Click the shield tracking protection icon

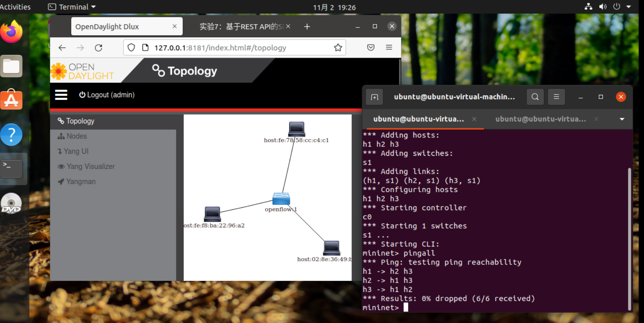coord(131,48)
